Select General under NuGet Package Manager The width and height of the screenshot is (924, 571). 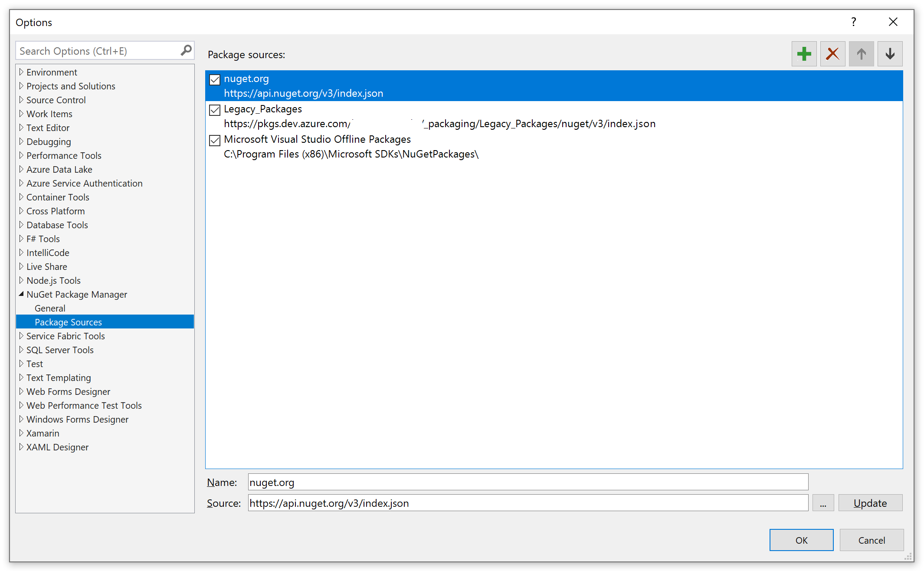pyautogui.click(x=50, y=308)
